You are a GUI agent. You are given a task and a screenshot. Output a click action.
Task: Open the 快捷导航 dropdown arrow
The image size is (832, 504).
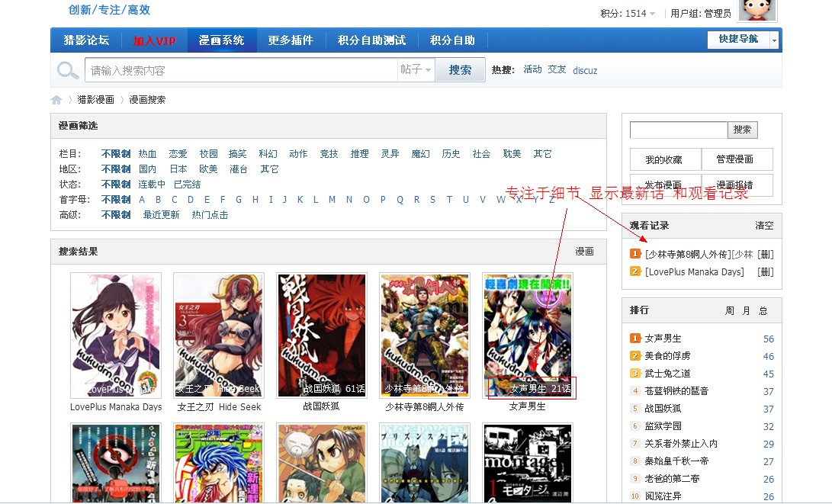774,40
